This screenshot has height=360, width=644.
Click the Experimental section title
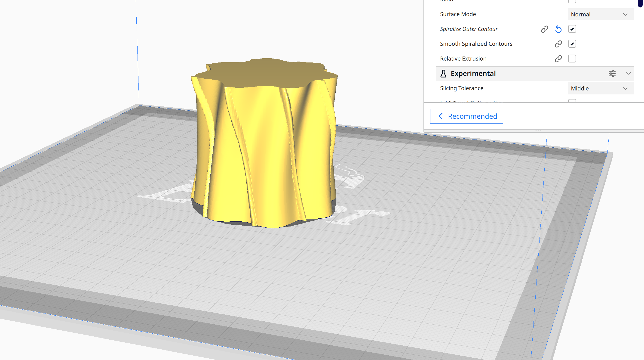pyautogui.click(x=473, y=74)
